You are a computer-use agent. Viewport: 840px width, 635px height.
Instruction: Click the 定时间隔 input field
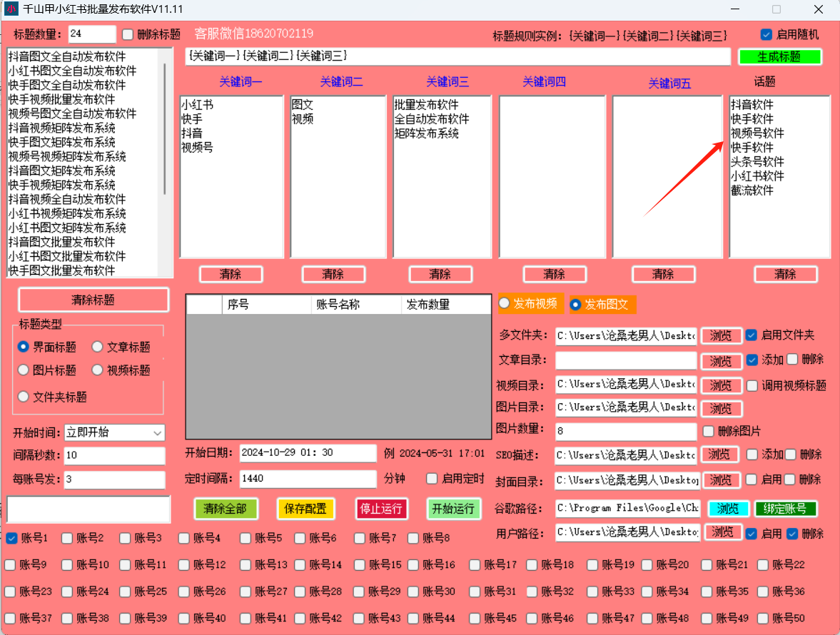pos(308,479)
